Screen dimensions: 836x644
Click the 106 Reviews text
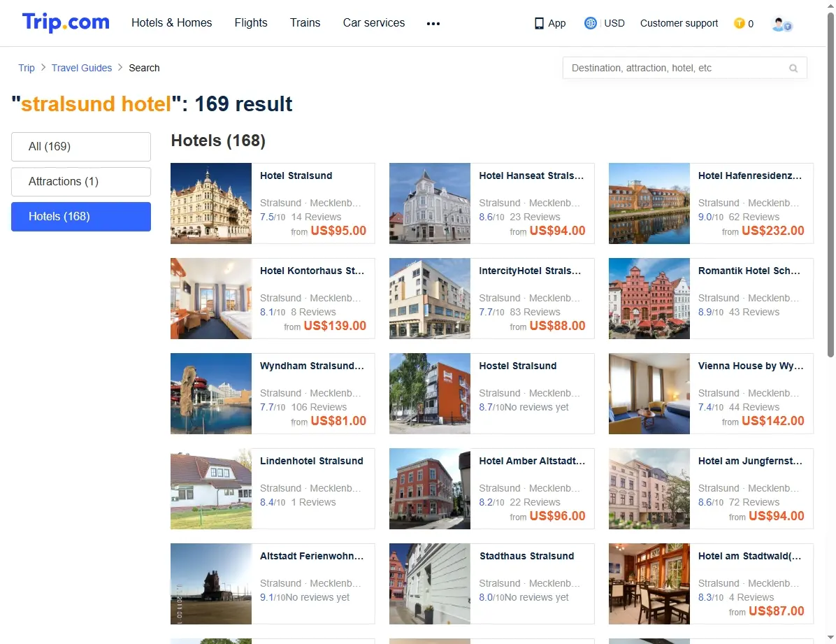pyautogui.click(x=319, y=407)
